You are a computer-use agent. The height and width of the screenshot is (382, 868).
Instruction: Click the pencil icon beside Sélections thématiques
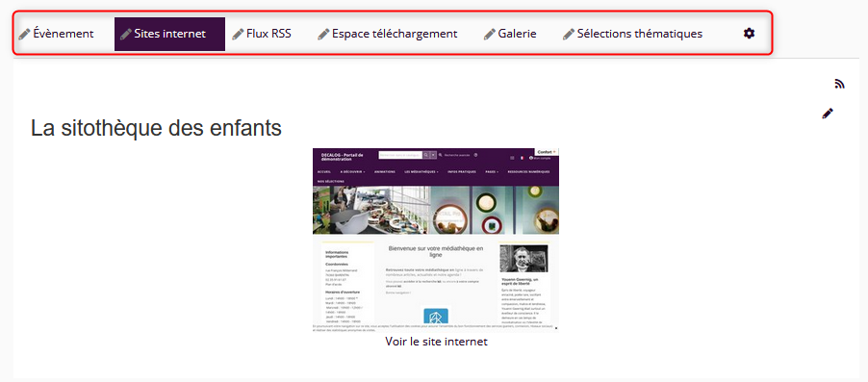coord(569,35)
